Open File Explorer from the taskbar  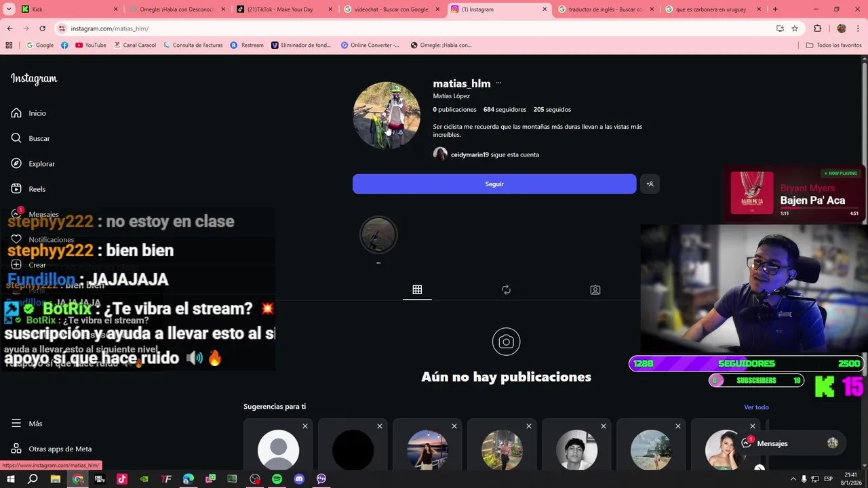tap(56, 479)
